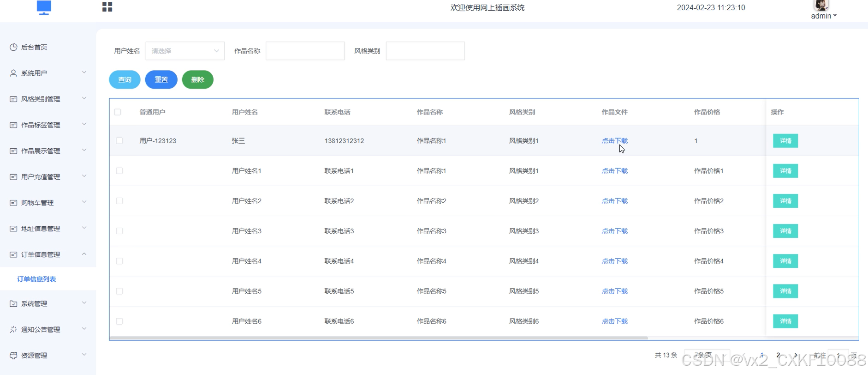Expand the 通知公告管理 menu chevron
The height and width of the screenshot is (375, 868).
(x=84, y=328)
